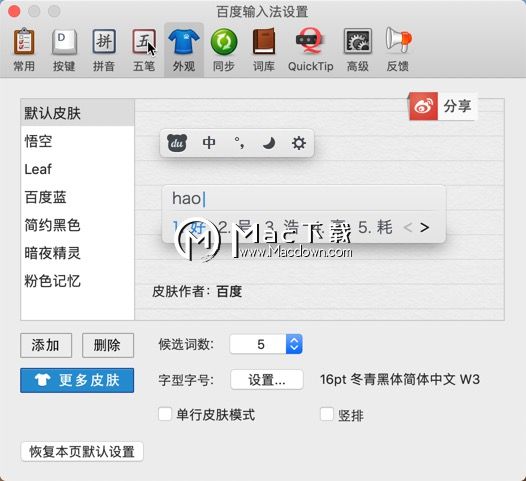The image size is (526, 481).
Task: Click the previous page arrow in candidate preview
Action: coord(408,227)
